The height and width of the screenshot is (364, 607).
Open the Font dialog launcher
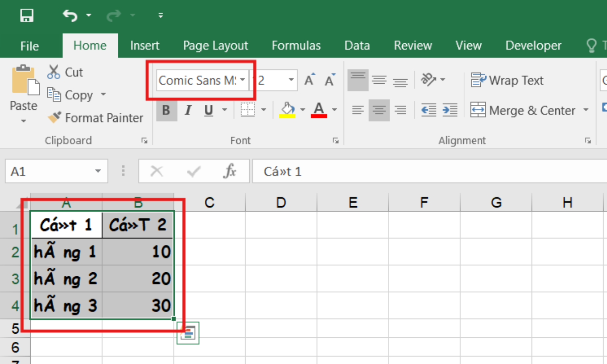coord(335,140)
